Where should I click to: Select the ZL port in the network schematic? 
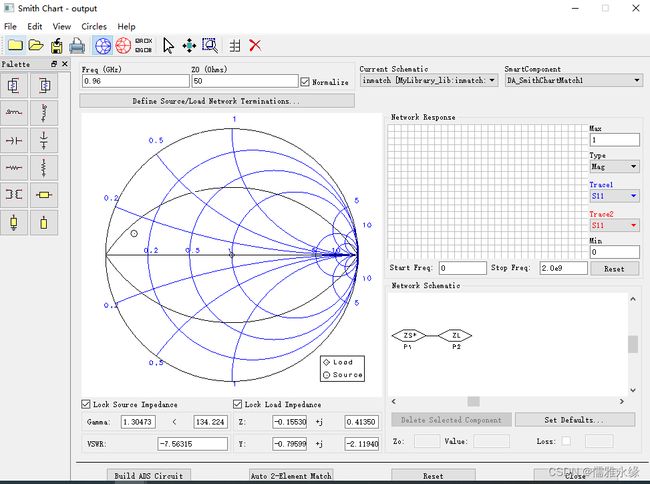tap(456, 336)
